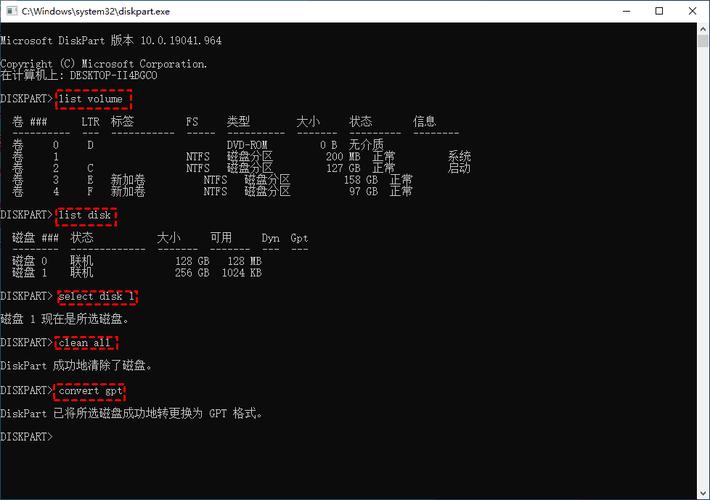The height and width of the screenshot is (500, 710).
Task: Maximize the diskpart.exe window
Action: tap(659, 11)
